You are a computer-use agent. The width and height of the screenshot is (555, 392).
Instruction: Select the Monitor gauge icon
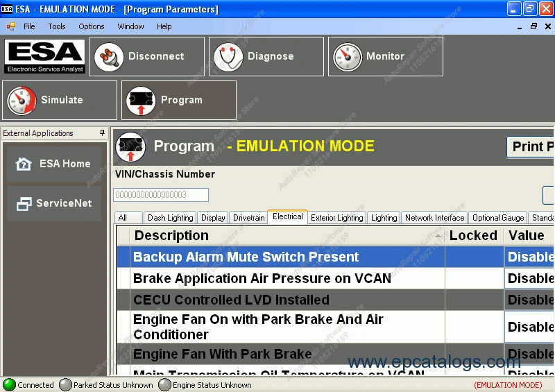(348, 57)
